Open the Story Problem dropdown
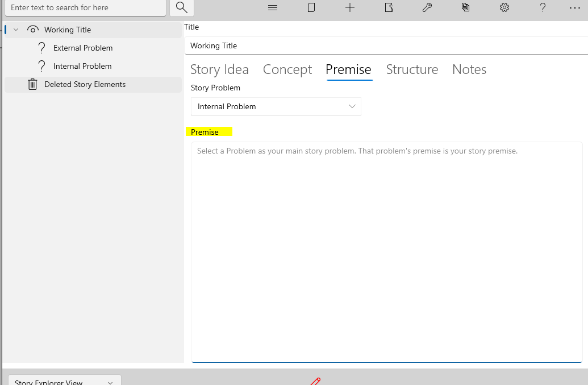Viewport: 588px width, 385px height. (x=276, y=106)
